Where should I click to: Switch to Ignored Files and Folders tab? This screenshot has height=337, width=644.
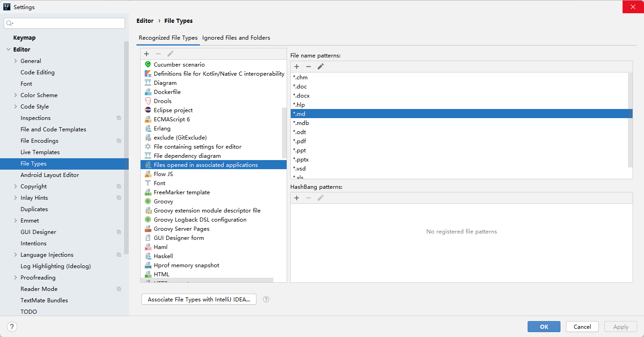236,38
